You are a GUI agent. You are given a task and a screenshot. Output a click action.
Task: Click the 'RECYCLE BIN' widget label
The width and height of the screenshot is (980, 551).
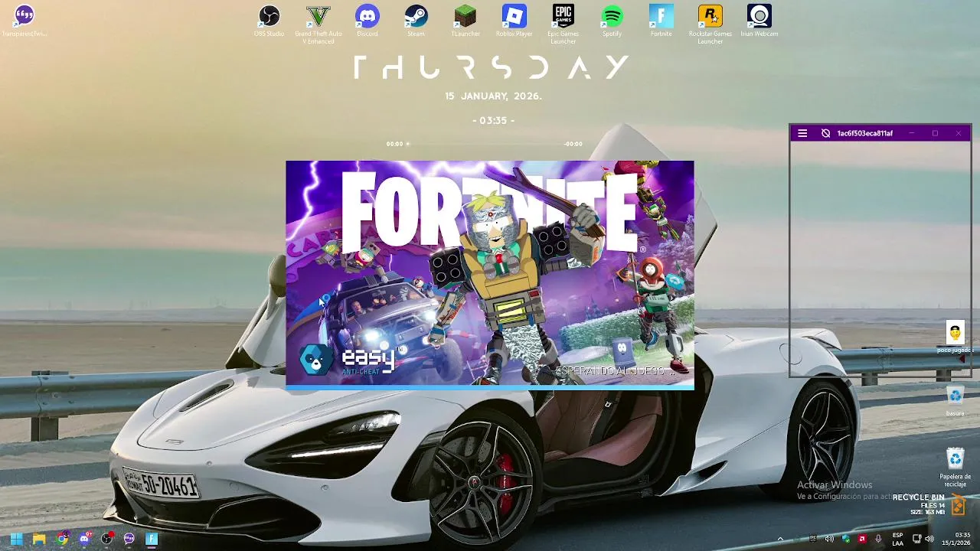[x=918, y=497]
